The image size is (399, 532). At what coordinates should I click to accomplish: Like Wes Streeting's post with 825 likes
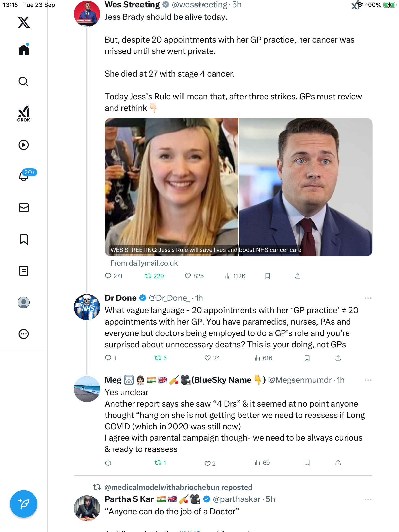click(x=188, y=276)
